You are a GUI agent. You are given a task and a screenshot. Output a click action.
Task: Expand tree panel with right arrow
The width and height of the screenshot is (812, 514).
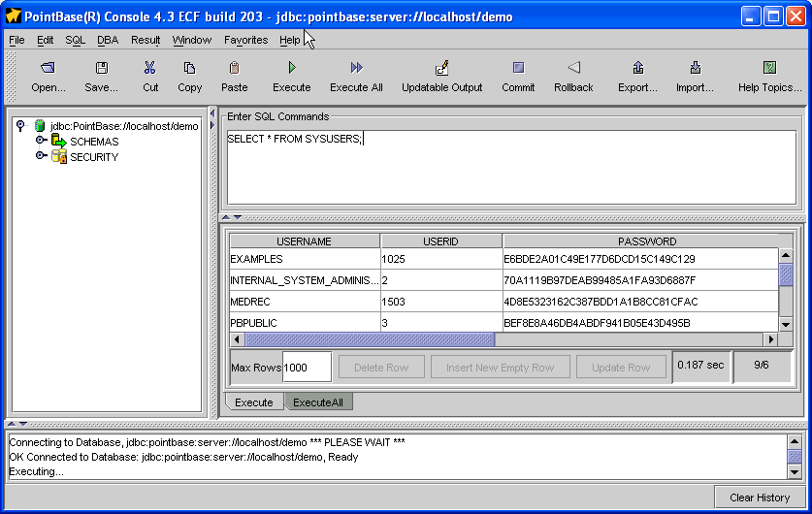212,125
